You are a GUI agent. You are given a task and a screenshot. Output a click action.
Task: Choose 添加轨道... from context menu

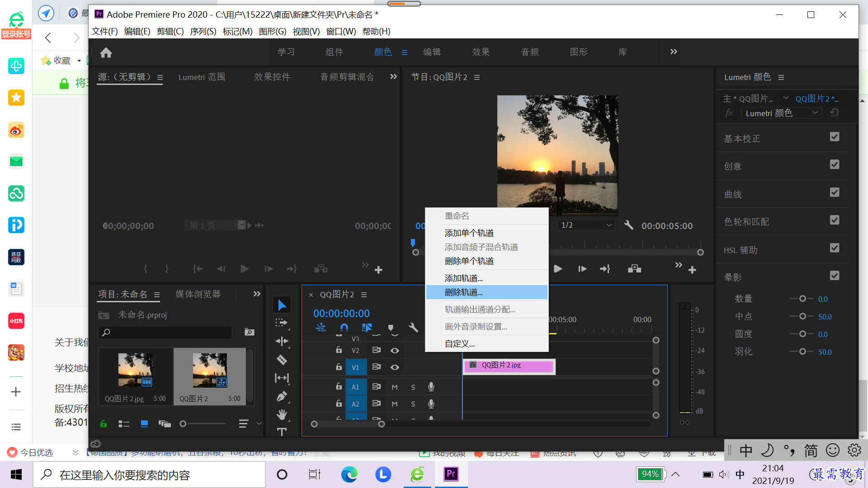[x=487, y=278]
